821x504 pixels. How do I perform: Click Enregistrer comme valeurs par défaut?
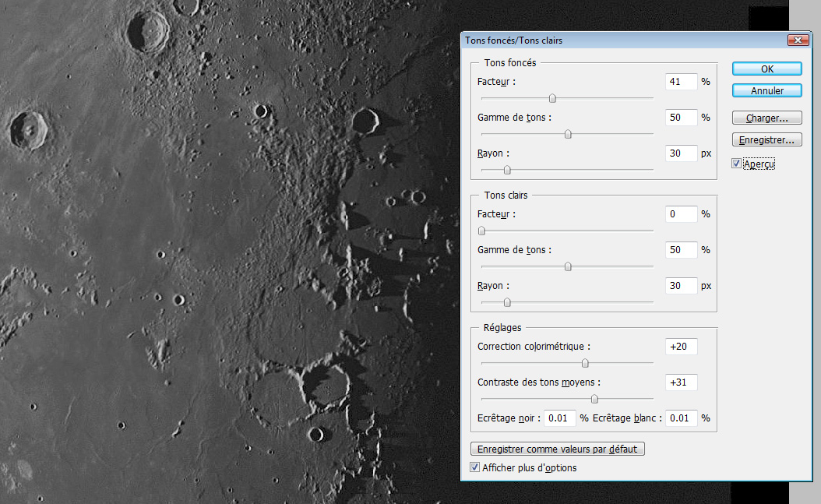(x=558, y=449)
